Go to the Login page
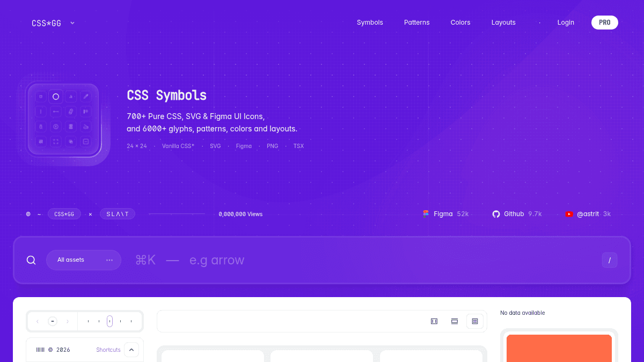This screenshot has height=362, width=644. 566,23
